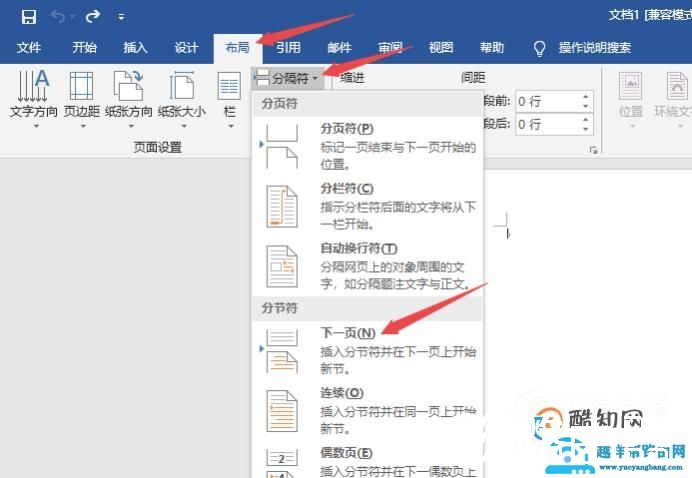Screen dimensions: 692x478
Task: Click the 操作说明搜索 search box
Action: 594,48
